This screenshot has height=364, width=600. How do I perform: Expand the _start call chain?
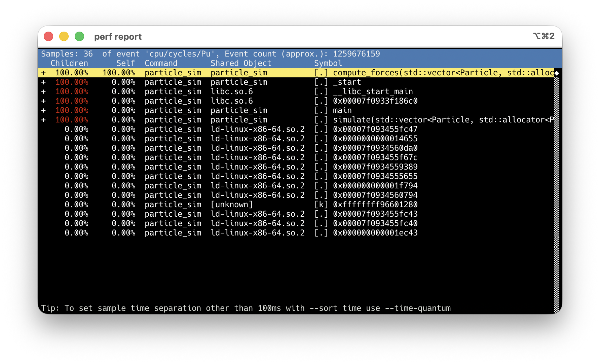click(x=43, y=82)
